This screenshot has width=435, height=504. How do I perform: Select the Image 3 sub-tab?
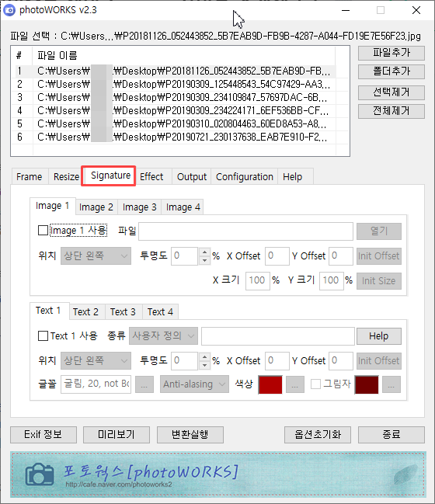140,207
